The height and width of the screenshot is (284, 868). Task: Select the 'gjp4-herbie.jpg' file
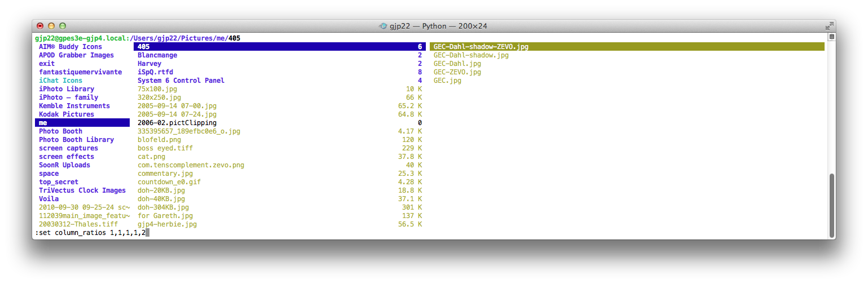point(168,224)
